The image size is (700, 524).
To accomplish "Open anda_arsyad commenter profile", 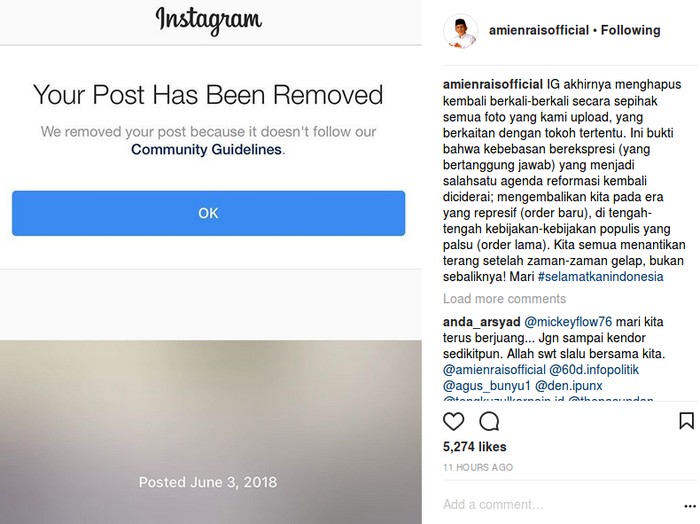I will (x=481, y=322).
